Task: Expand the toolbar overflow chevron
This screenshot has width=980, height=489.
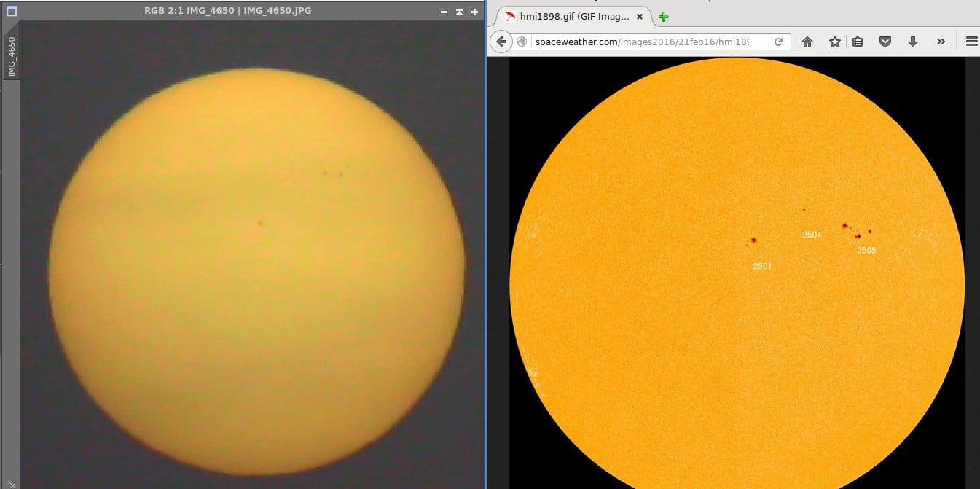Action: tap(941, 42)
